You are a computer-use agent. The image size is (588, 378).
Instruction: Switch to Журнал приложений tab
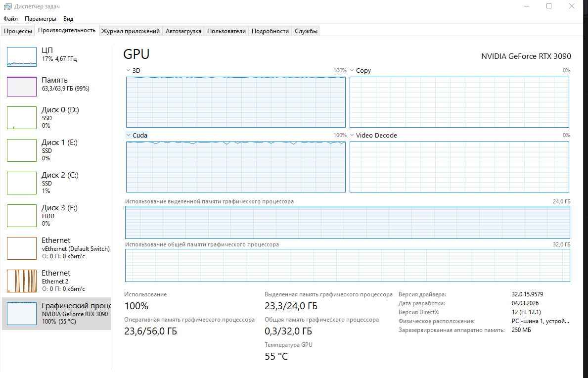tap(131, 31)
